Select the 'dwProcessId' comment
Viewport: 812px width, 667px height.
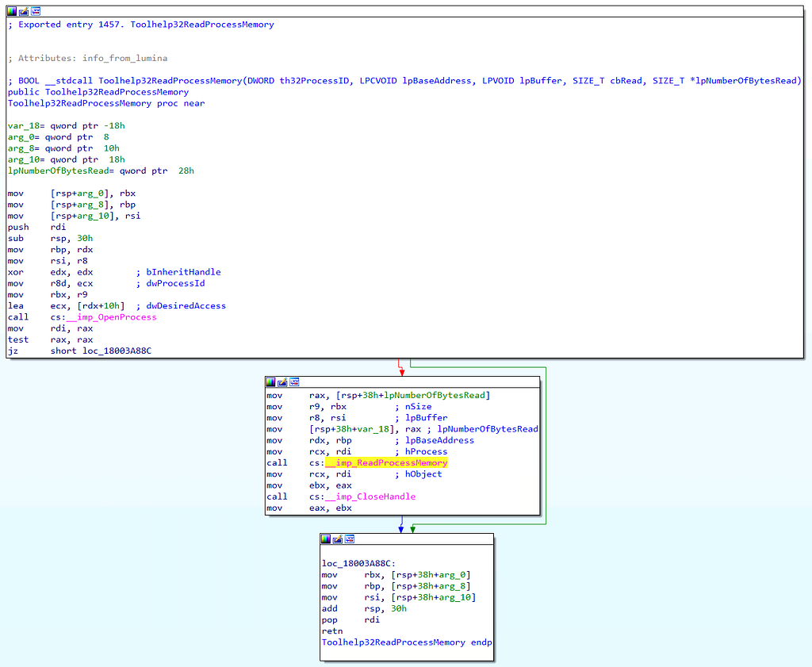click(175, 283)
